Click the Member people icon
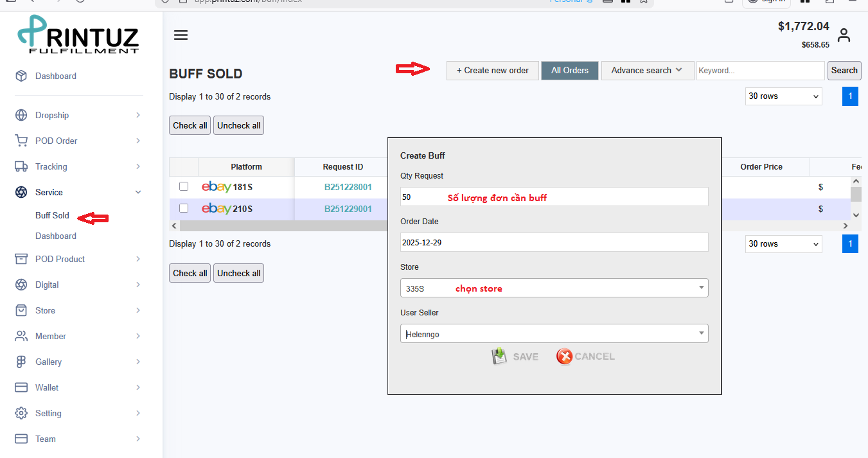The image size is (868, 458). pos(21,336)
